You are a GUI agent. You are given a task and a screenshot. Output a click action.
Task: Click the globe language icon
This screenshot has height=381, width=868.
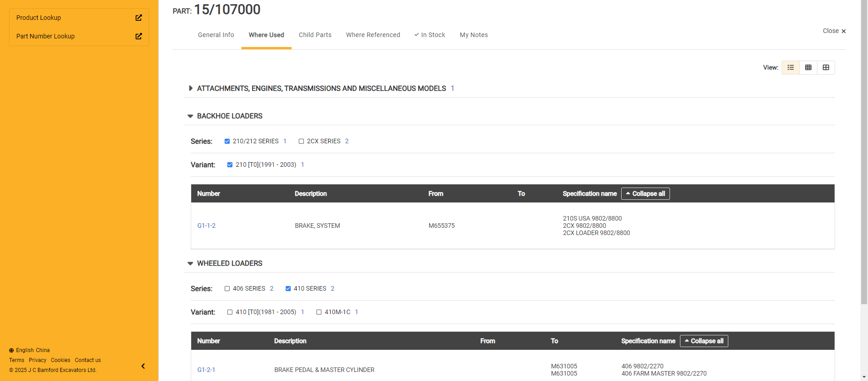11,350
